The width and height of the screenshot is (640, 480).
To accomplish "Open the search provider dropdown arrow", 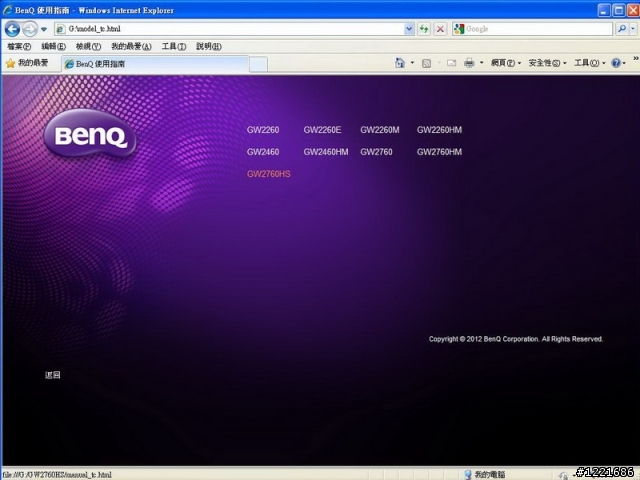I will click(x=633, y=29).
